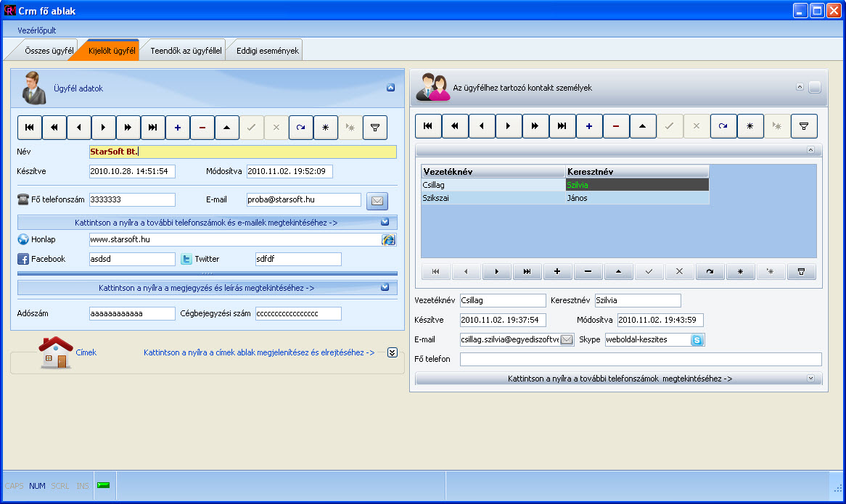Click Facebook field asdsd
Image resolution: width=846 pixels, height=504 pixels.
(132, 259)
